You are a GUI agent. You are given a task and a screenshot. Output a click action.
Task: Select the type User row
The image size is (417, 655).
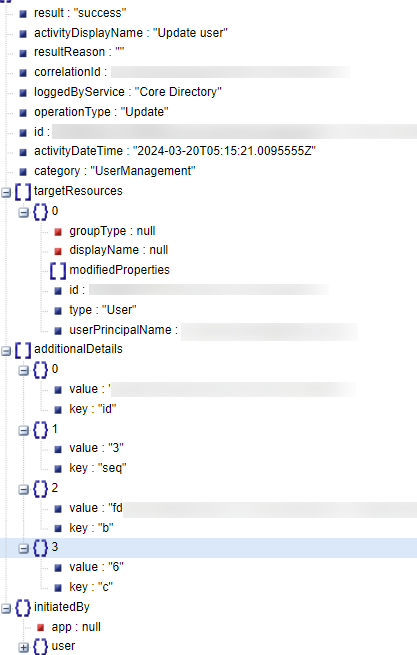coord(103,310)
